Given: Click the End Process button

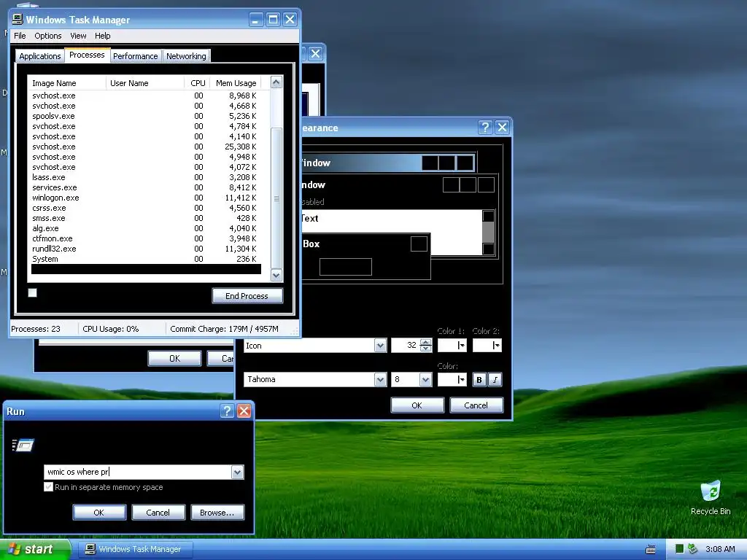Looking at the screenshot, I should [x=247, y=296].
